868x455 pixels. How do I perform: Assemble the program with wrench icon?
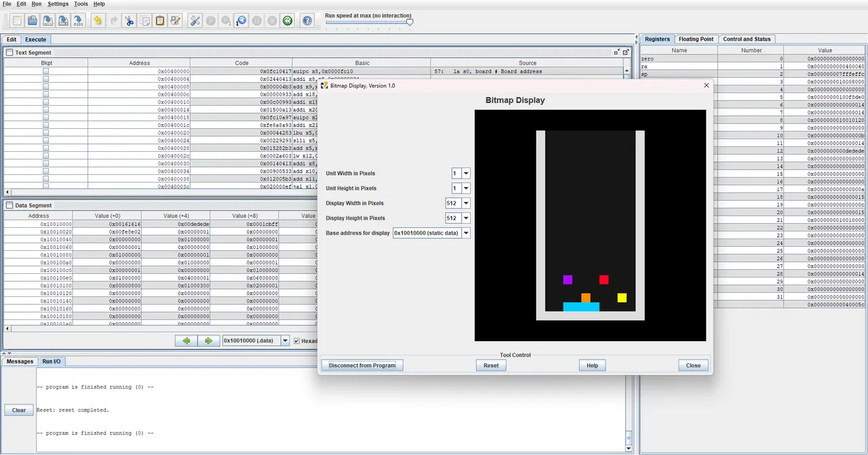click(195, 21)
